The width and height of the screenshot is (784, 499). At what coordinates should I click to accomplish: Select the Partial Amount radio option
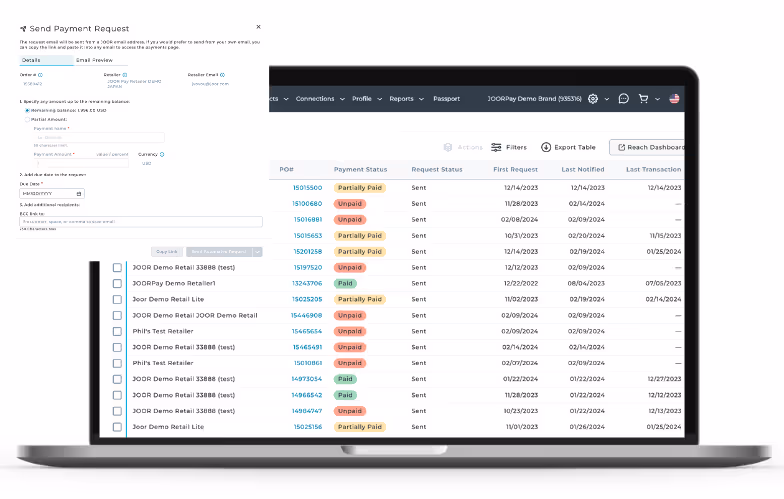[27, 120]
